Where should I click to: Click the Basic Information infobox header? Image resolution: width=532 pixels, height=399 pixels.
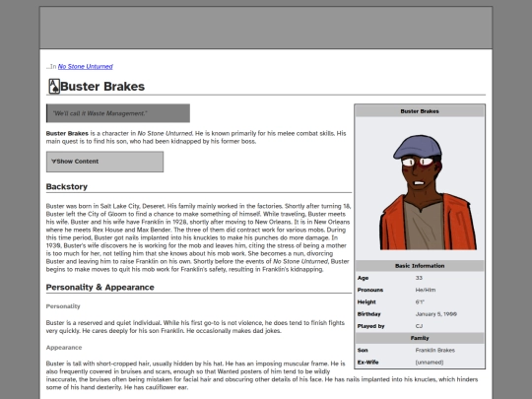point(420,266)
